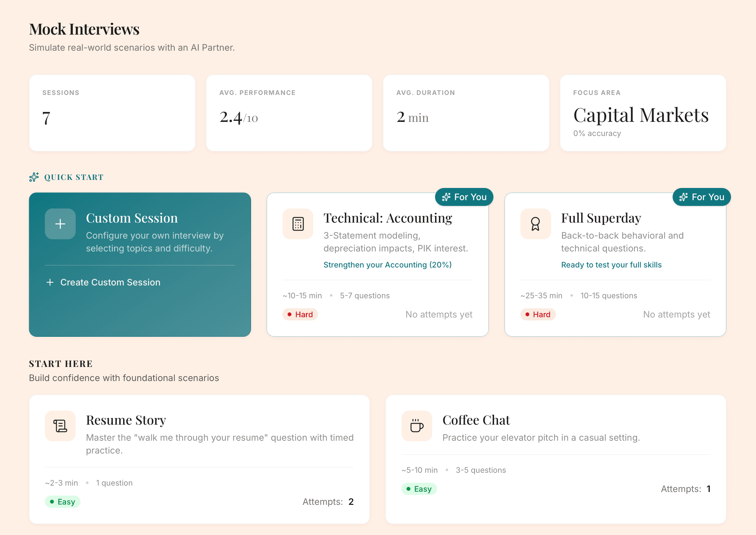
Task: Click the Custom Session heading
Action: pos(132,218)
